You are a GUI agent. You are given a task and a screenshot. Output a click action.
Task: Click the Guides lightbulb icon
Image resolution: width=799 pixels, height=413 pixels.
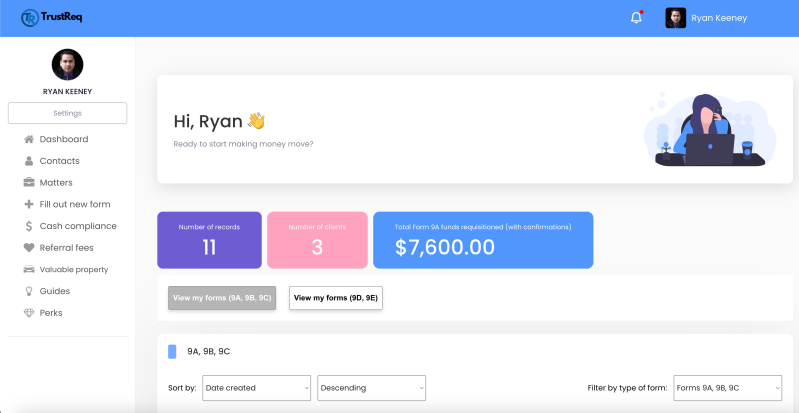pyautogui.click(x=29, y=291)
